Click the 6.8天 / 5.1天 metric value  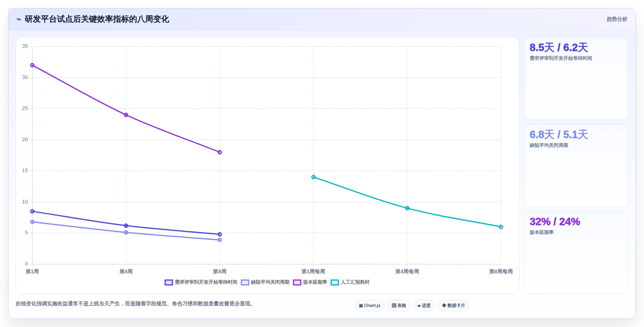pyautogui.click(x=559, y=135)
